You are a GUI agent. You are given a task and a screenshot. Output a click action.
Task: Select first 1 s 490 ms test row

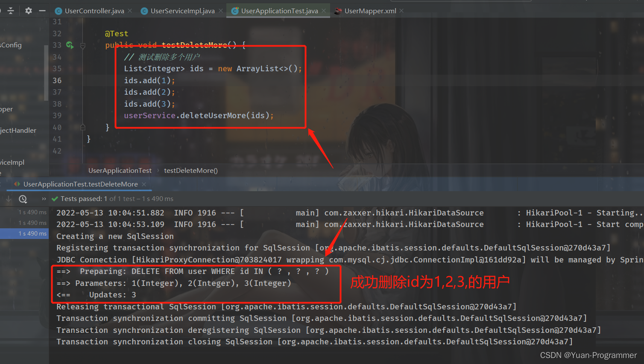pos(24,212)
